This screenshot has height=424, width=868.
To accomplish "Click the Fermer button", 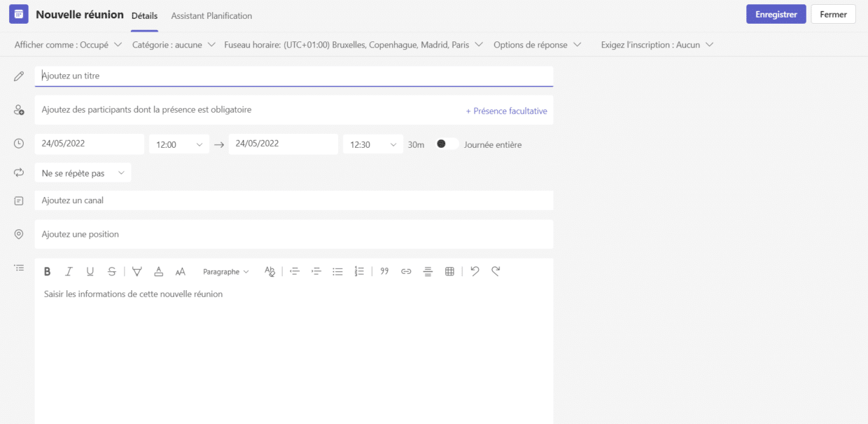I will [x=833, y=14].
